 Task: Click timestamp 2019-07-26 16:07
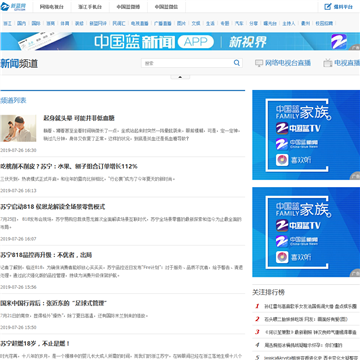[18, 239]
